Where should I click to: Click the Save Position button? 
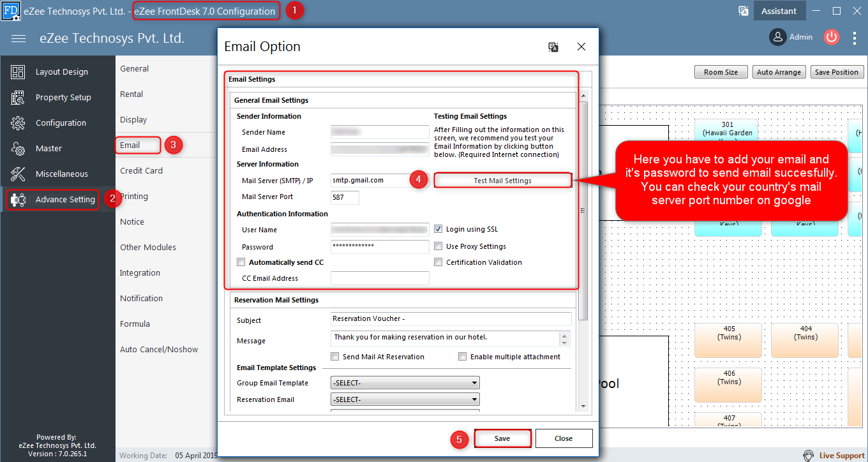pyautogui.click(x=837, y=72)
